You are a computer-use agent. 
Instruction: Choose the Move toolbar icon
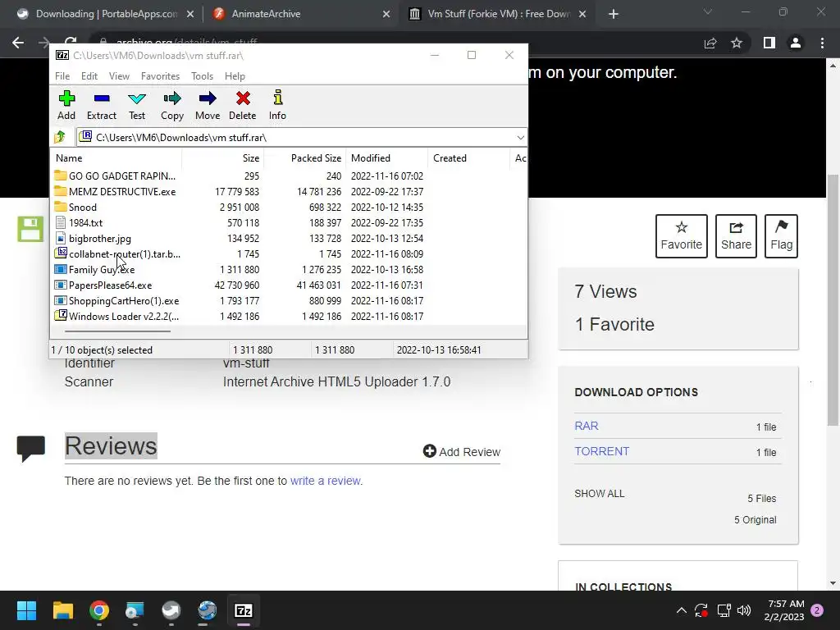(208, 98)
